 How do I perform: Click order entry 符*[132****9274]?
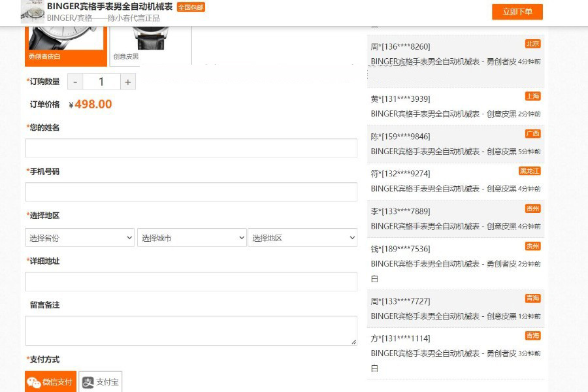pos(455,181)
